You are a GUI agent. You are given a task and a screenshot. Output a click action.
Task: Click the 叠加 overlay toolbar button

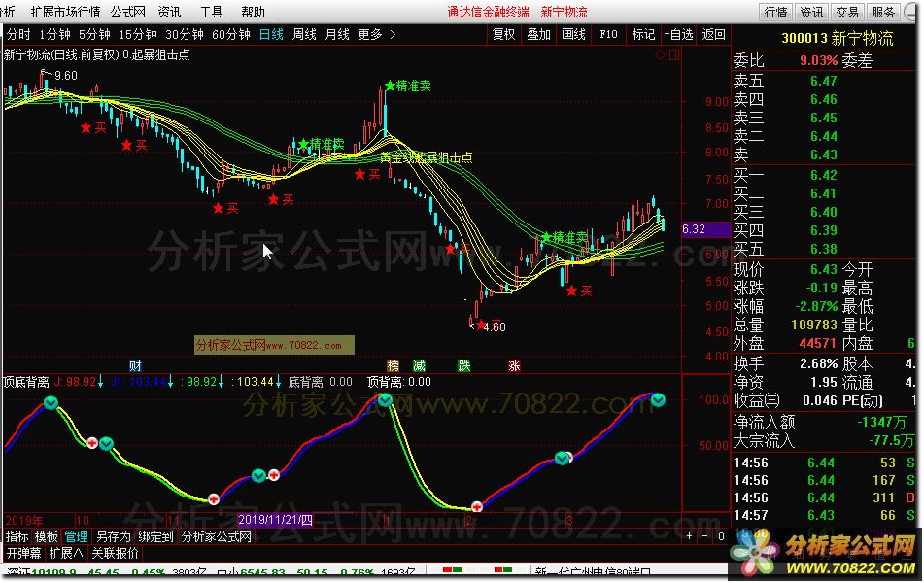[x=538, y=35]
